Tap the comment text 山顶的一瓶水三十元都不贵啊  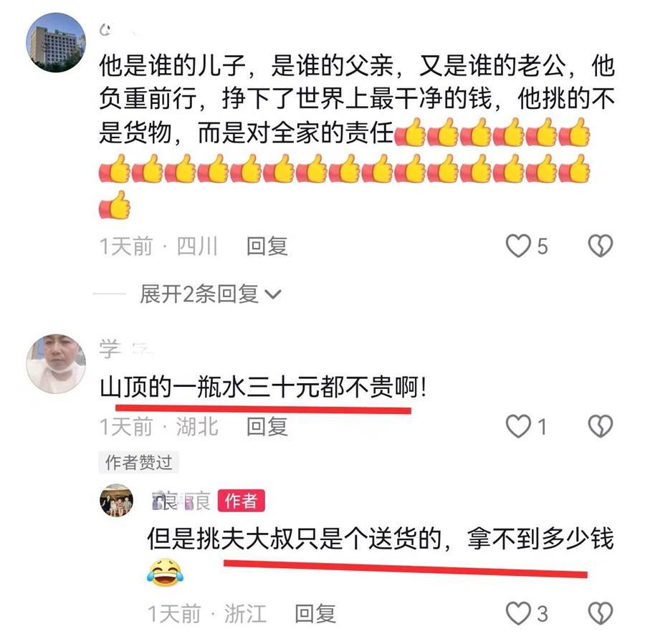click(263, 388)
